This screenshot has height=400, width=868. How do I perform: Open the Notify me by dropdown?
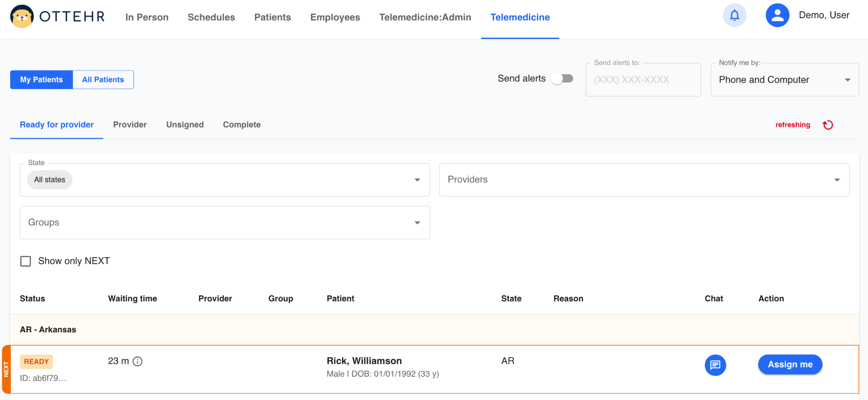[x=847, y=80]
